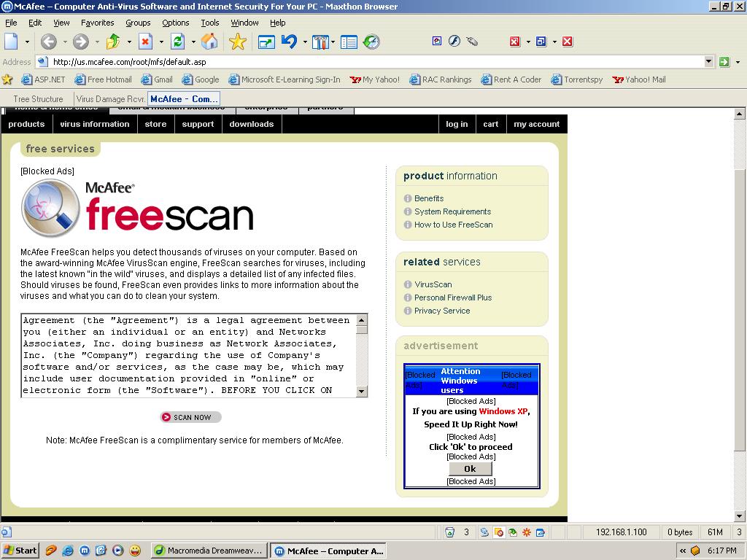This screenshot has width=747, height=560.
Task: Click the downloads navigation item
Action: point(252,124)
